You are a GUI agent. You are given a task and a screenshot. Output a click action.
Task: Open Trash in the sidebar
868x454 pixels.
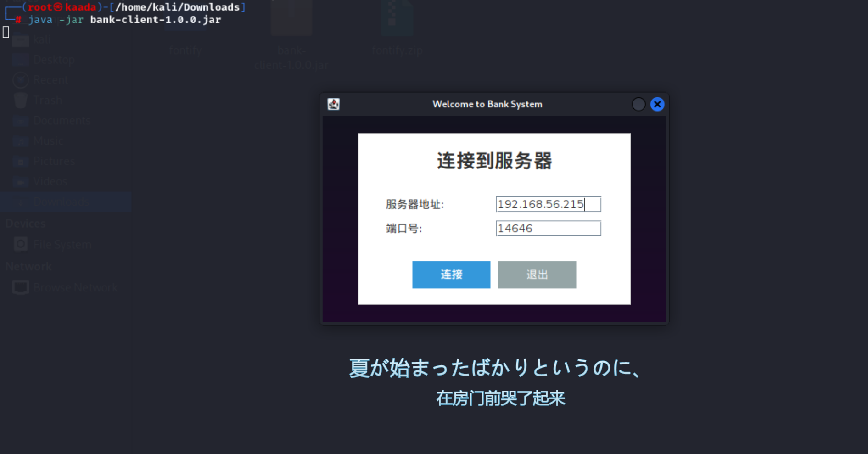click(x=47, y=100)
